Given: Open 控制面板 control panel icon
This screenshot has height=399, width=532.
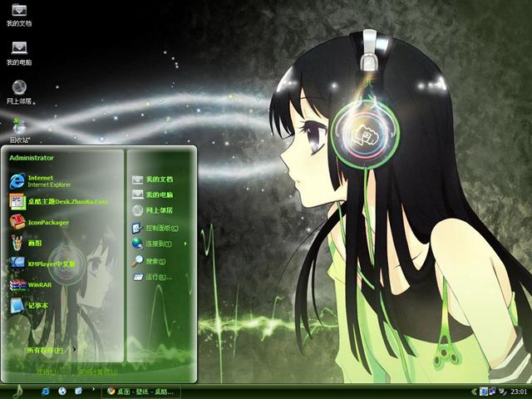Looking at the screenshot, I should click(x=137, y=228).
